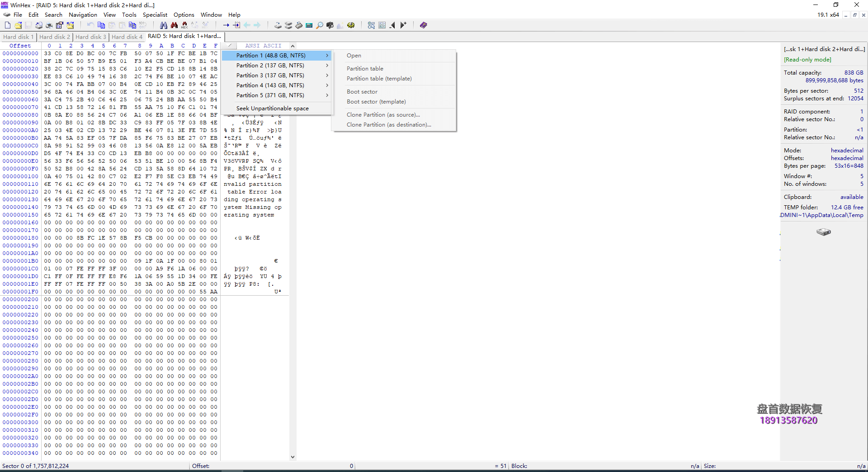Click the Create disk image icon
This screenshot has width=868, height=472.
click(x=39, y=25)
